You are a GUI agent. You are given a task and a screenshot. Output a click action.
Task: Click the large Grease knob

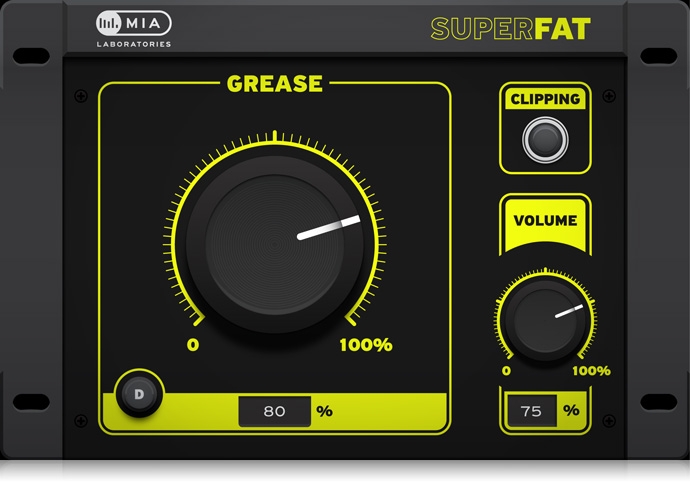[275, 243]
